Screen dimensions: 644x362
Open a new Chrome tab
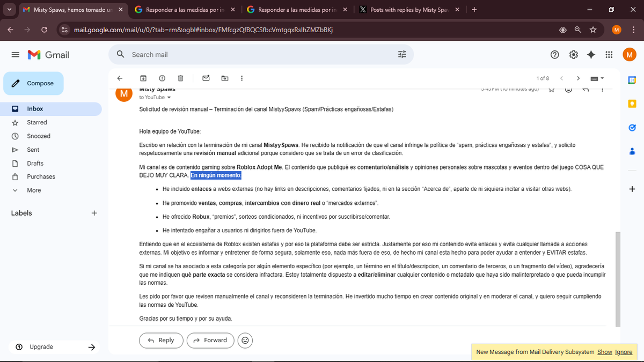(x=474, y=10)
